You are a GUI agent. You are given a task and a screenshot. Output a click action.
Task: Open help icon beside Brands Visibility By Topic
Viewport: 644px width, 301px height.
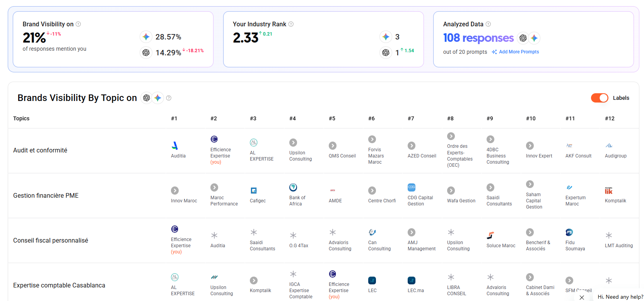[169, 98]
